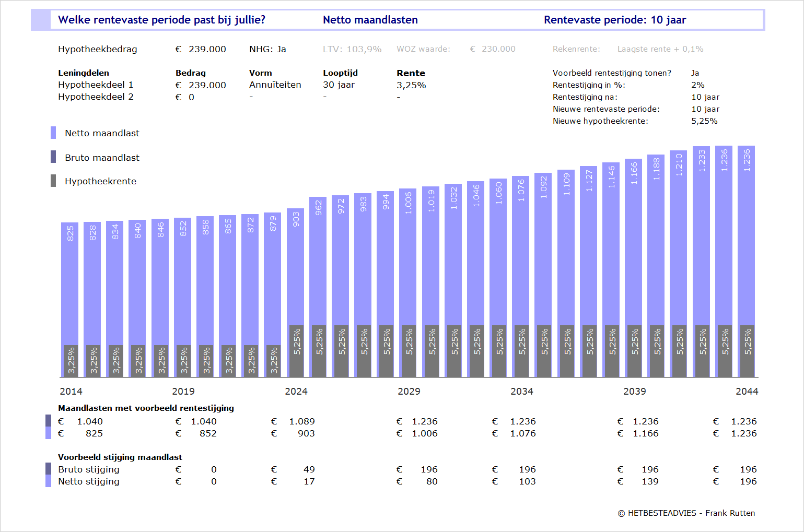Click the first 3,25% grey interest bar
804x532 pixels.
tap(71, 361)
